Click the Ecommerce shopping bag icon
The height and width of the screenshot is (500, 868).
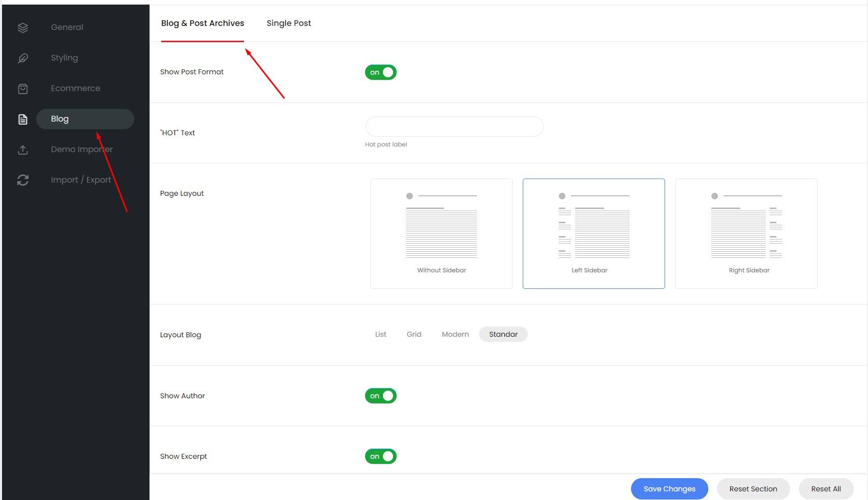point(23,89)
